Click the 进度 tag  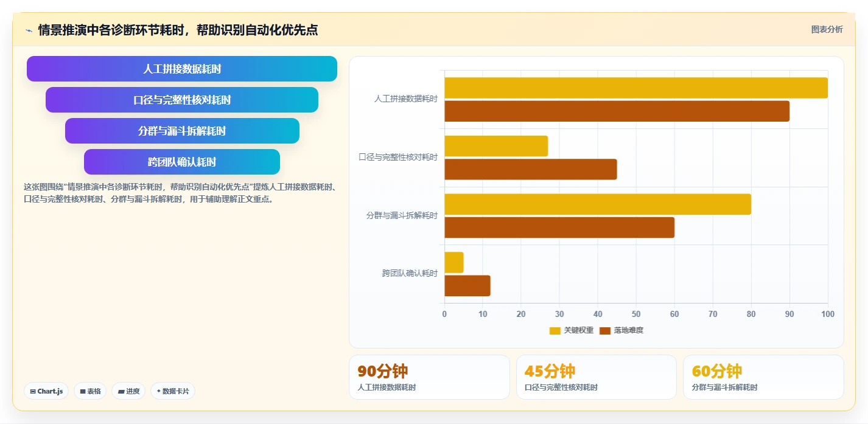click(x=128, y=391)
